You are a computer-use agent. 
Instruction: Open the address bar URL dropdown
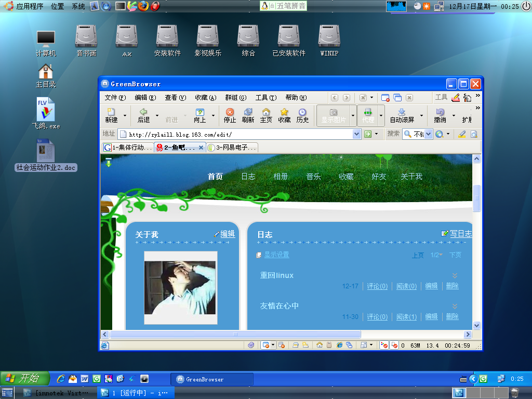click(x=356, y=134)
